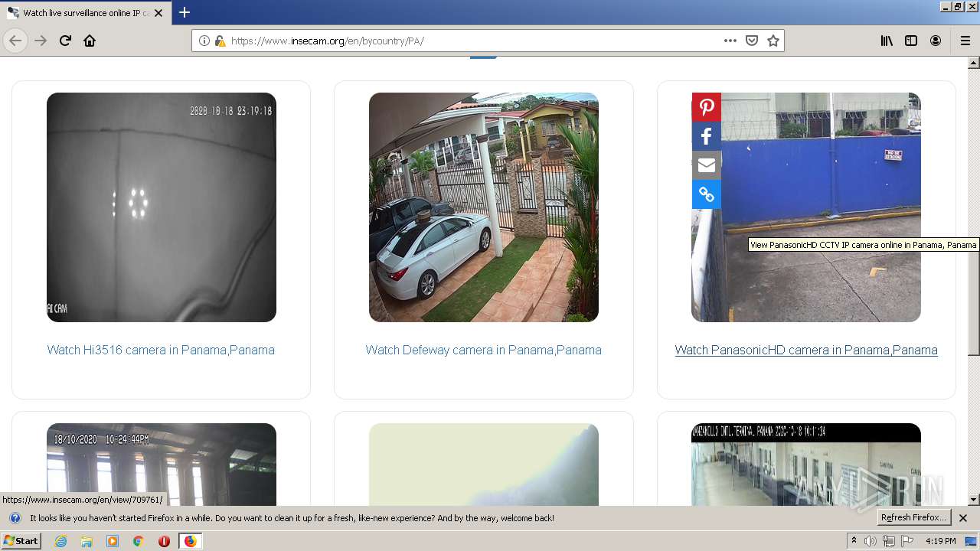The image size is (980, 551).
Task: View PanasonicHD blue wall camera thumbnail
Action: pos(806,207)
